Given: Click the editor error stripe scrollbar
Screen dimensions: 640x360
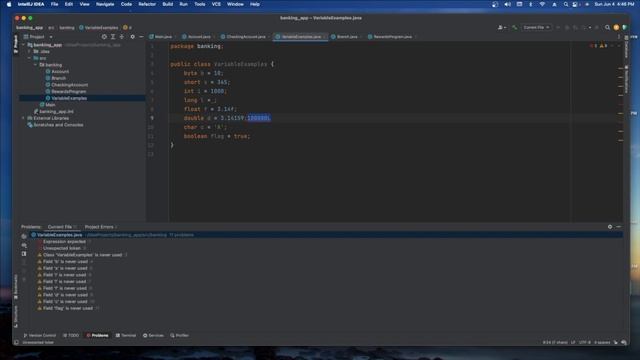Looking at the screenshot, I should pyautogui.click(x=620, y=131).
